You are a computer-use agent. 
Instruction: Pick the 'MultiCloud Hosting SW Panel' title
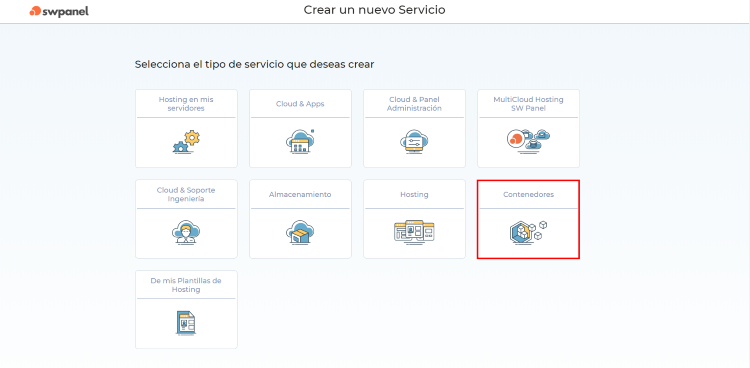529,104
